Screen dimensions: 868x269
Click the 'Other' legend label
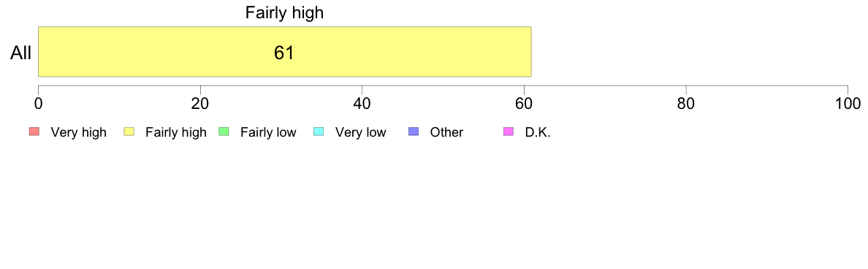click(446, 132)
